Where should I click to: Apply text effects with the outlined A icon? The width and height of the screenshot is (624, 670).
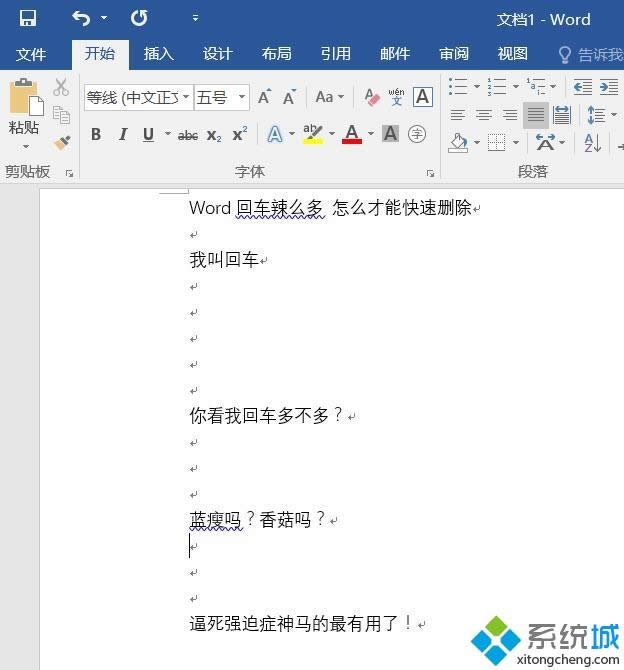point(275,135)
